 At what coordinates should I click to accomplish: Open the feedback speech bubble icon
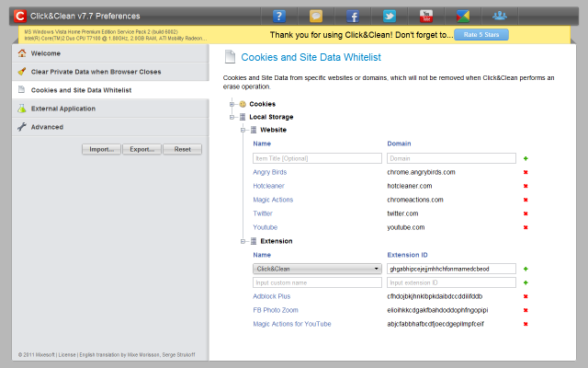316,17
